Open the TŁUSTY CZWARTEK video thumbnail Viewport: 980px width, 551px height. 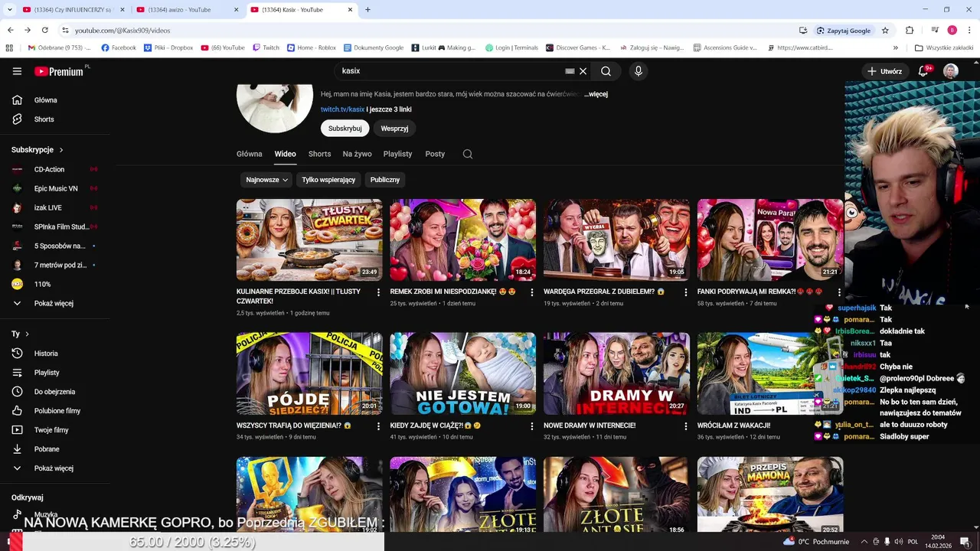[309, 240]
